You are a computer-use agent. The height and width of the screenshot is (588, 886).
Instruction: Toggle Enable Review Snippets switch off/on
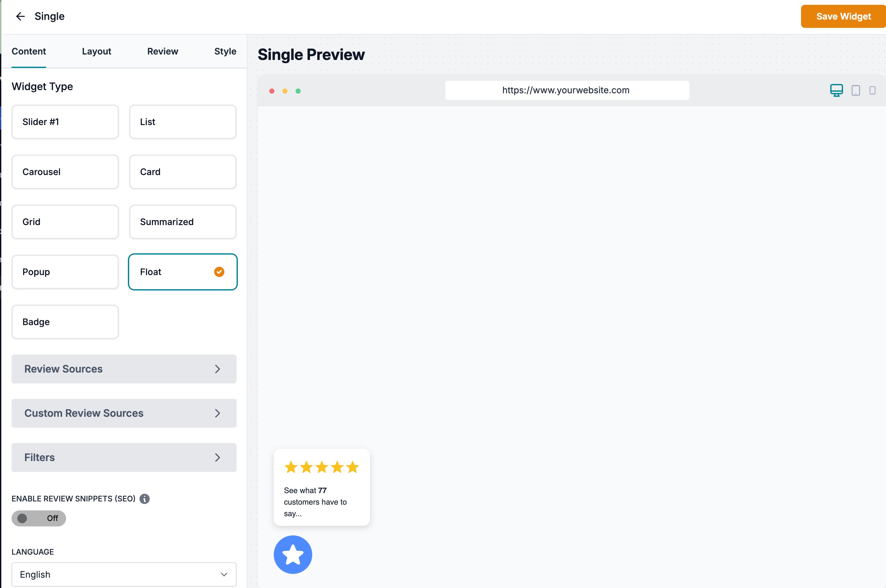[x=38, y=518]
